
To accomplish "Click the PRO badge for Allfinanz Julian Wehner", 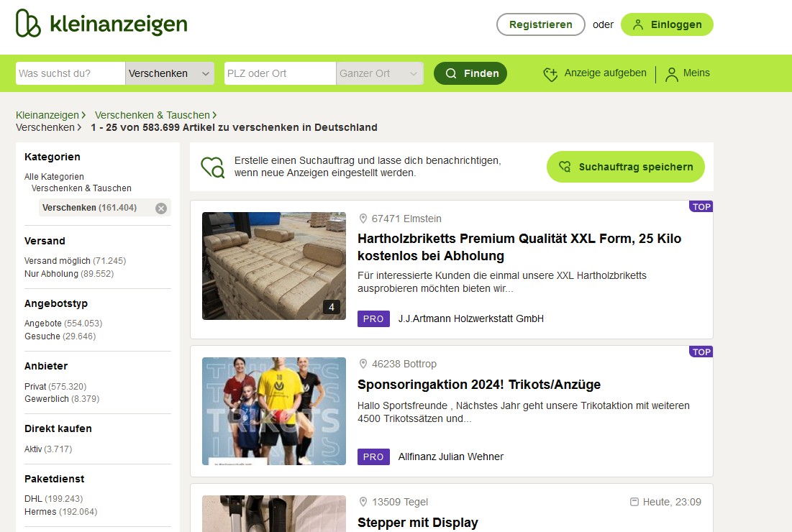I will [x=373, y=457].
